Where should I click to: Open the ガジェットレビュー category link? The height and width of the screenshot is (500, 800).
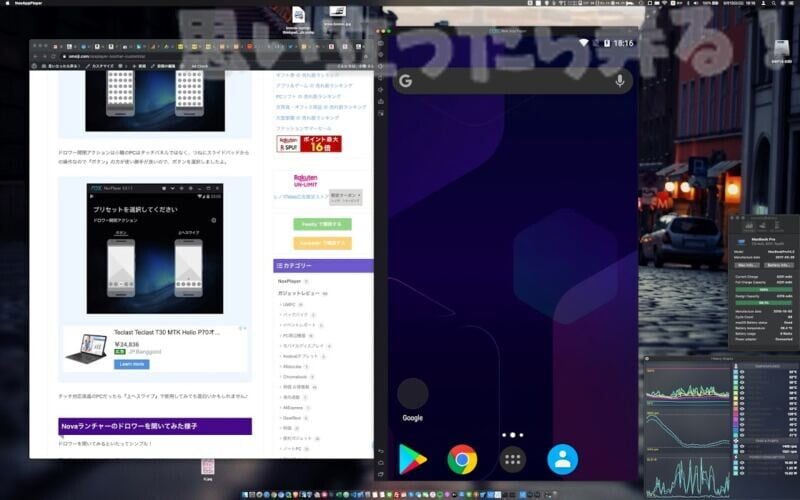click(x=298, y=293)
